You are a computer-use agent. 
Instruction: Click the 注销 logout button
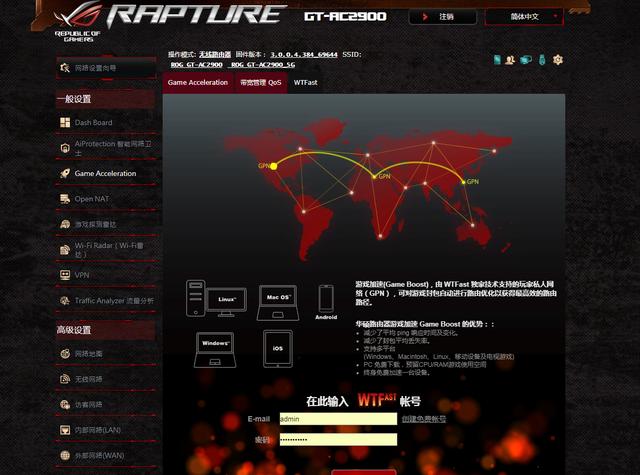443,17
